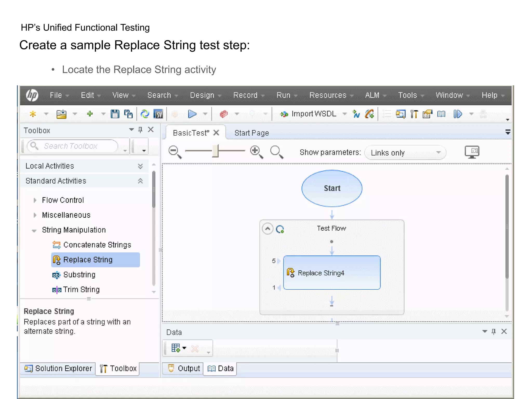Viewport: 532px width, 399px height.
Task: Open the Data panel options dropdown arrow
Action: tap(484, 331)
